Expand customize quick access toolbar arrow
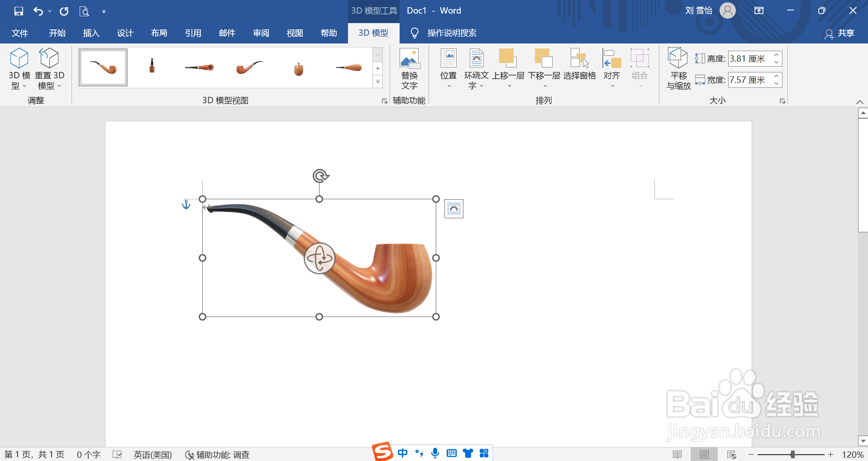The height and width of the screenshot is (461, 868). 104,11
